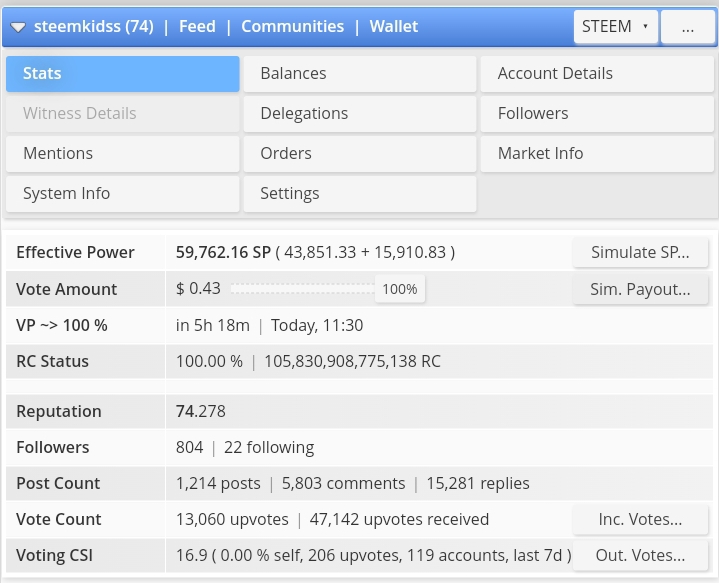Open the Mentions tab
This screenshot has height=583, width=719.
(x=122, y=154)
